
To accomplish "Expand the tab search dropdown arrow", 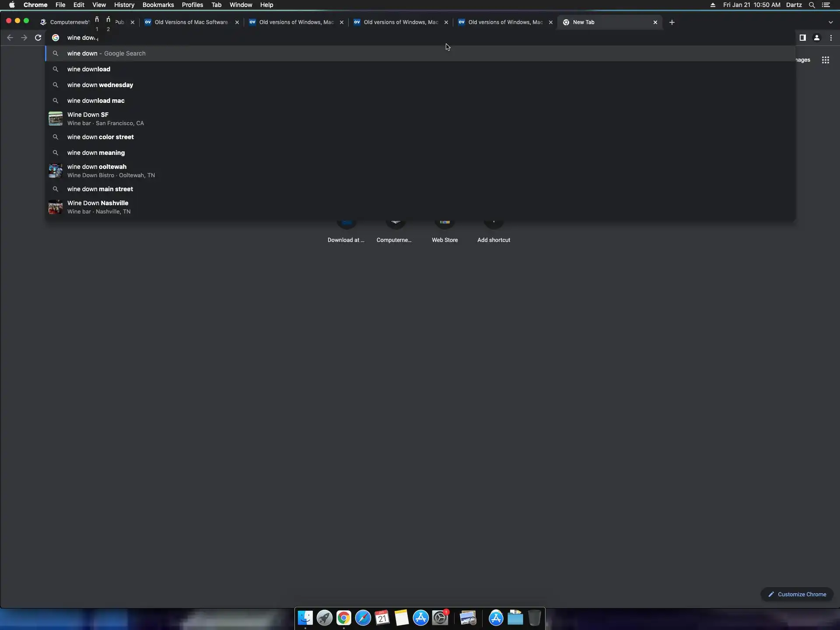I will 830,22.
